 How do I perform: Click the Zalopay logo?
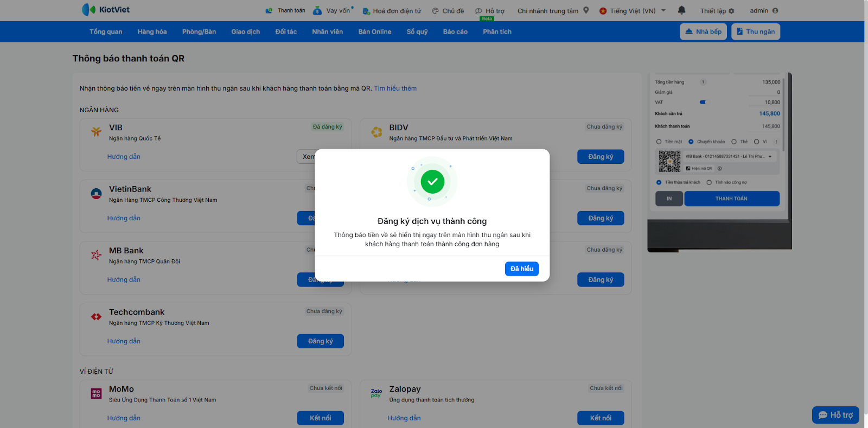click(376, 393)
